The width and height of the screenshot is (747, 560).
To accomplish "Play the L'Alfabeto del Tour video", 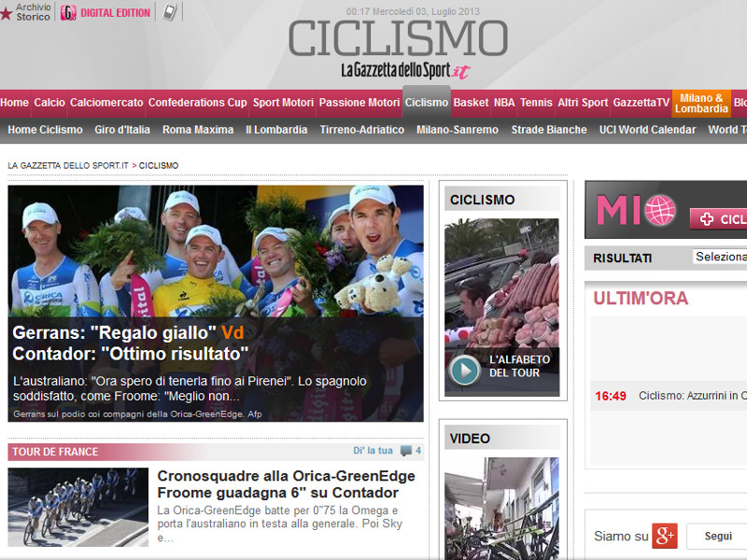I will click(465, 370).
